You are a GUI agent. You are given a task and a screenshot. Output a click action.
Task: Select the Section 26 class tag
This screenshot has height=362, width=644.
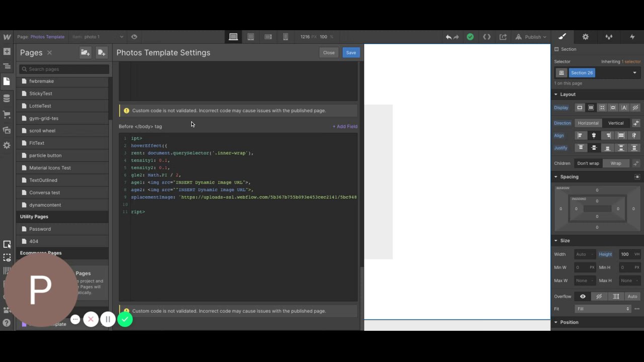582,73
